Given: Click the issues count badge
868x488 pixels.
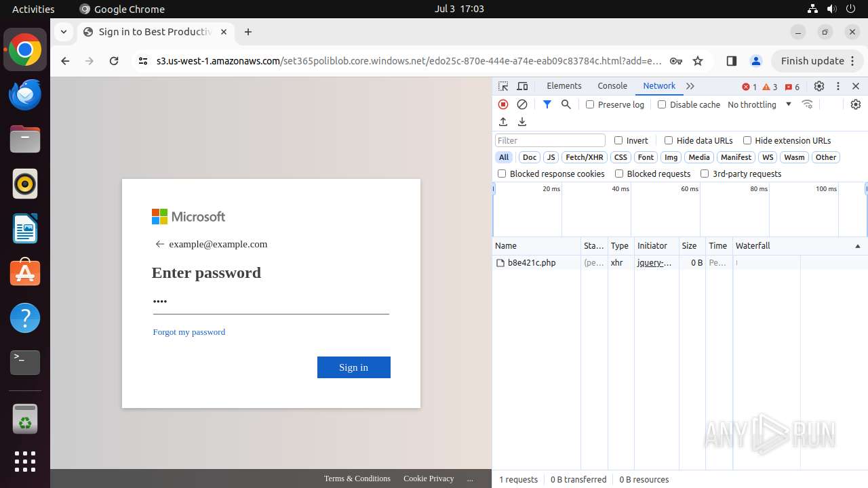Looking at the screenshot, I should [792, 87].
